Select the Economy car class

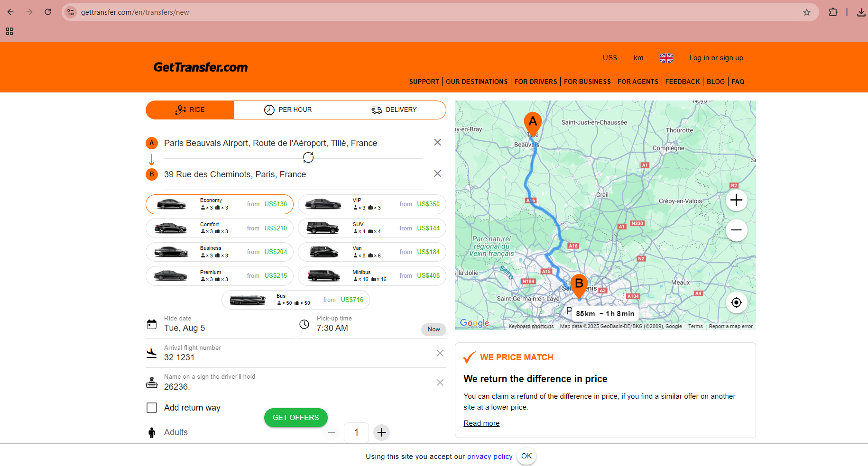click(x=220, y=204)
